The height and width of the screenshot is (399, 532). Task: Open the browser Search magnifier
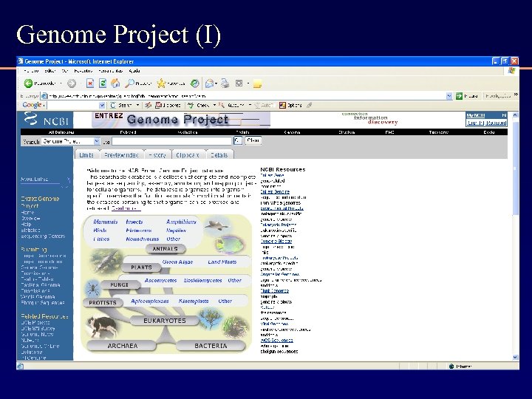(x=129, y=83)
